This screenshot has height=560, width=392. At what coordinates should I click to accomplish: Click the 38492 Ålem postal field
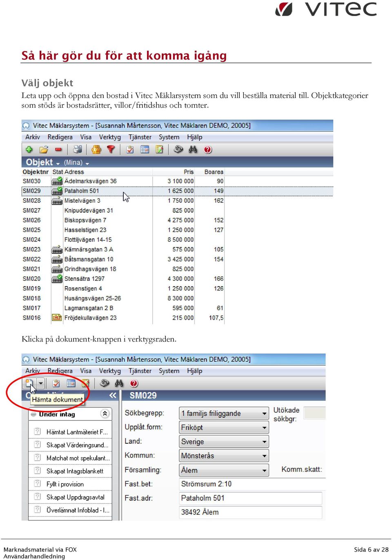[250, 512]
